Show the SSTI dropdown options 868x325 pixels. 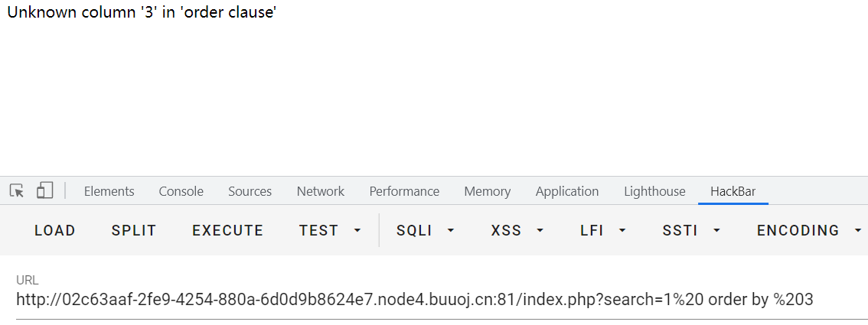(691, 230)
